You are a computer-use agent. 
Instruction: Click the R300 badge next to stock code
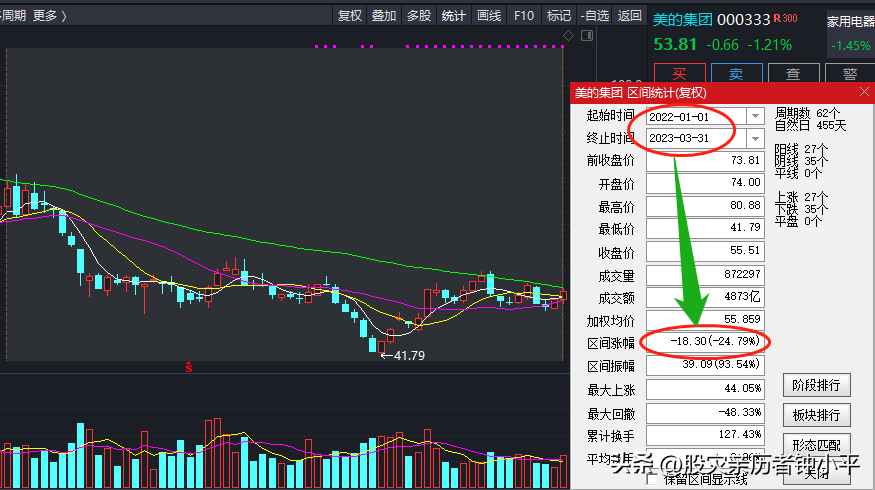785,18
